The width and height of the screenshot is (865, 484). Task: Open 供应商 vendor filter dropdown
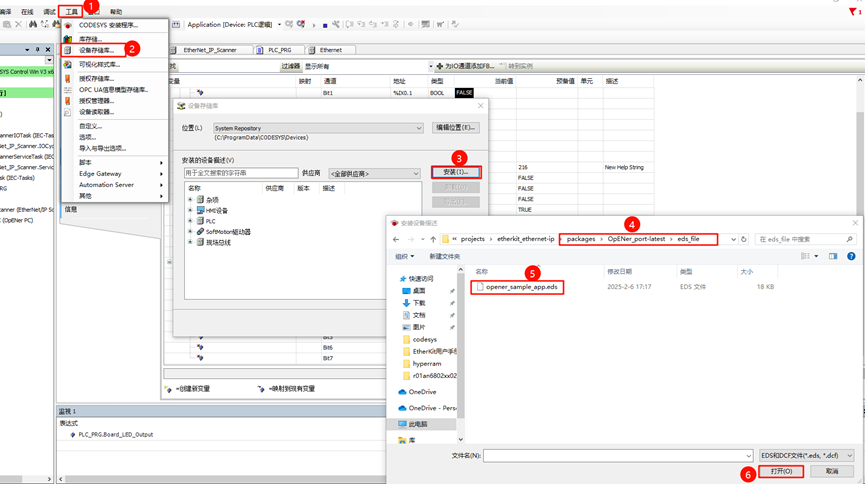pyautogui.click(x=375, y=174)
